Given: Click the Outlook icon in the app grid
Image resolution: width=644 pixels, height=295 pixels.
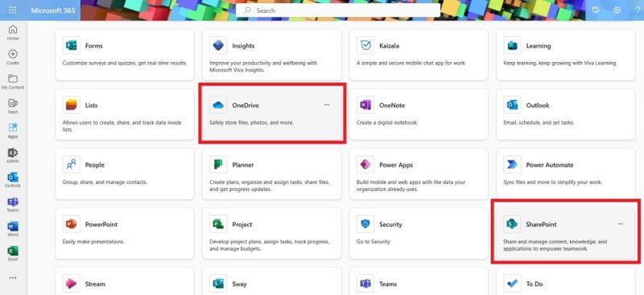Looking at the screenshot, I should pyautogui.click(x=512, y=105).
